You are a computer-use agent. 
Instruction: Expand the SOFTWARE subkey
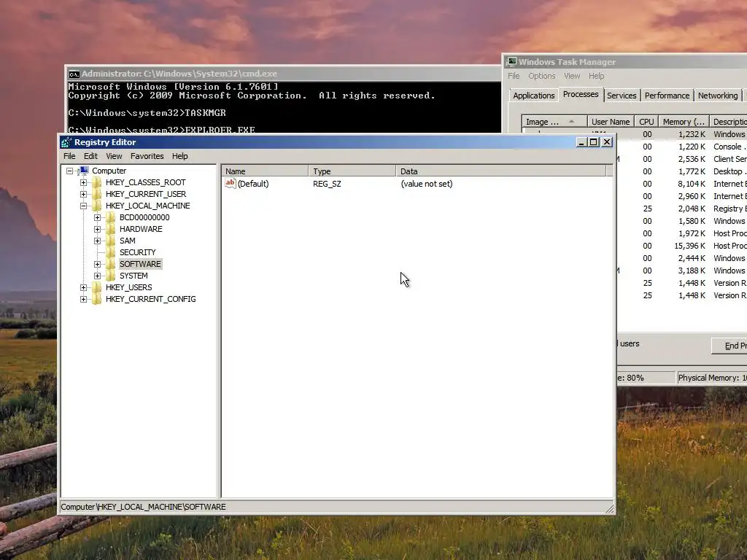(x=98, y=264)
